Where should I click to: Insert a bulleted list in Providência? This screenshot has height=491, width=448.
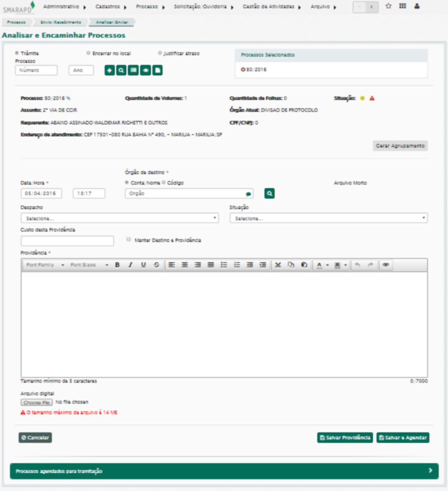click(224, 265)
